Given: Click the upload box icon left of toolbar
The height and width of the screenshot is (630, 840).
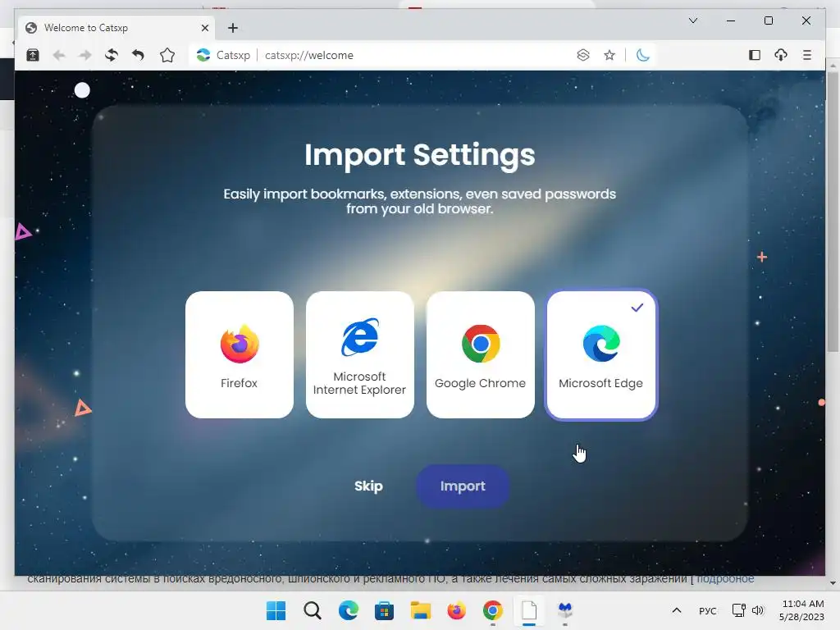Looking at the screenshot, I should [33, 55].
